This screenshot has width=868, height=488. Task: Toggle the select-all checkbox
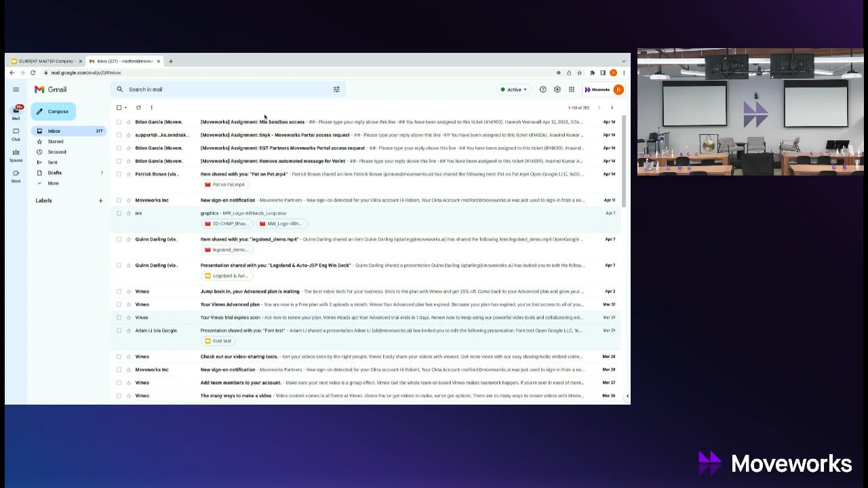tap(119, 108)
